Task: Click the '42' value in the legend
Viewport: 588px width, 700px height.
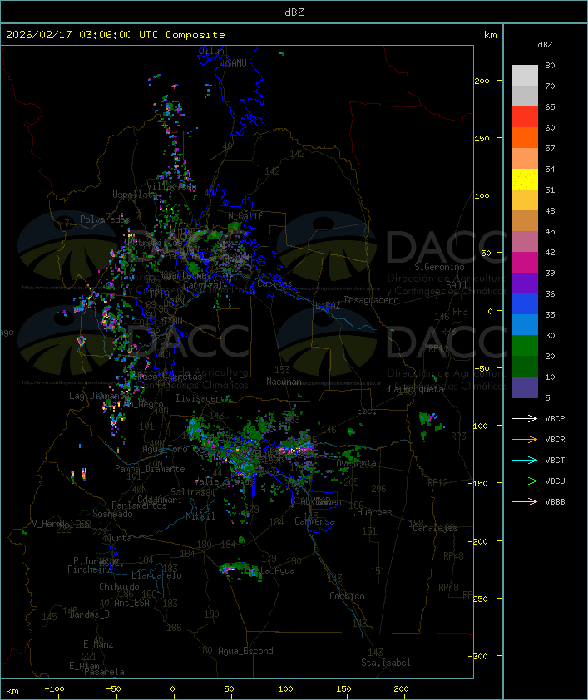Action: [x=550, y=252]
